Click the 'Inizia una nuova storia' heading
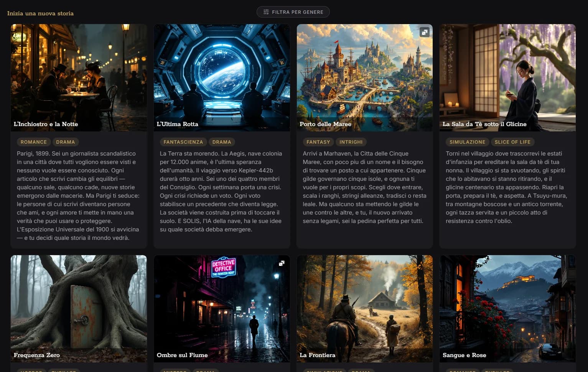588x372 pixels. (40, 13)
